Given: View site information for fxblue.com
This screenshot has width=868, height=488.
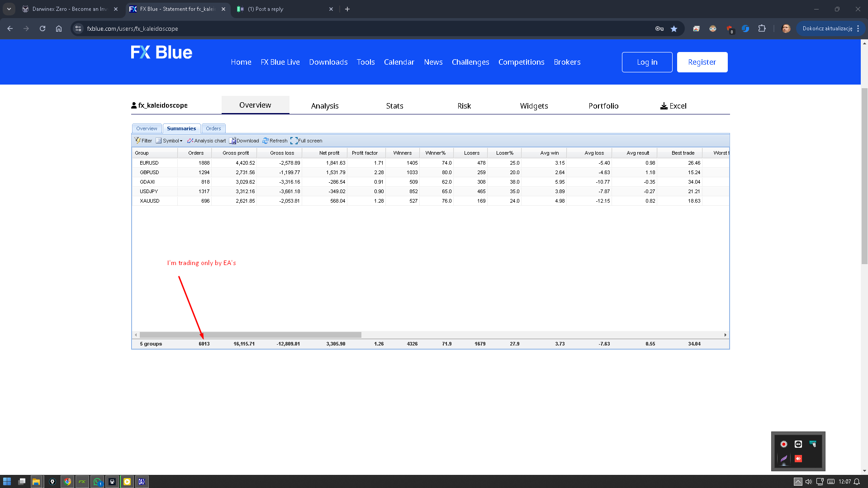Looking at the screenshot, I should 78,28.
